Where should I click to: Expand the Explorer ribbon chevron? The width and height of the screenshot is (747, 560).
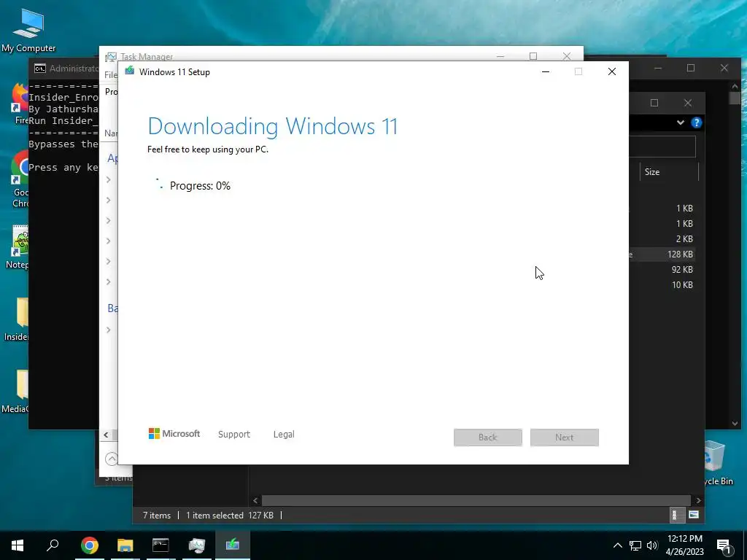pyautogui.click(x=681, y=122)
